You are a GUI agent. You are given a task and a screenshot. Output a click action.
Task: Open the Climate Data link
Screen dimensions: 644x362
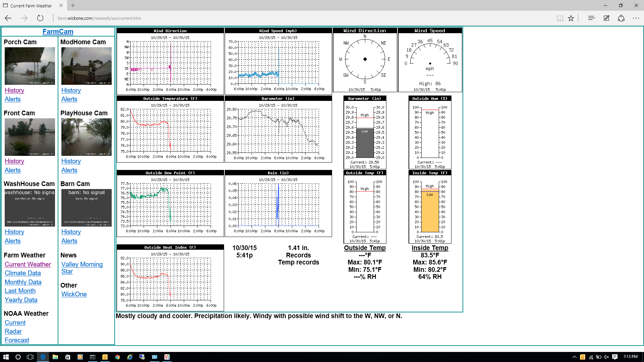coord(23,273)
